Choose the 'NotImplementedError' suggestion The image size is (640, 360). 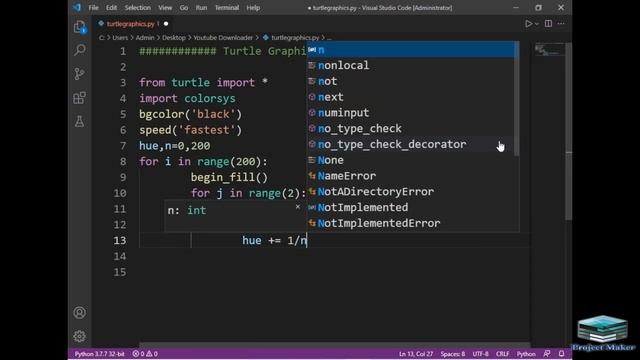point(410,223)
